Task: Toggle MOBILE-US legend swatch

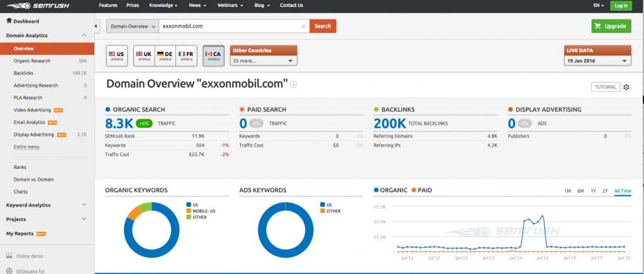Action: [189, 211]
